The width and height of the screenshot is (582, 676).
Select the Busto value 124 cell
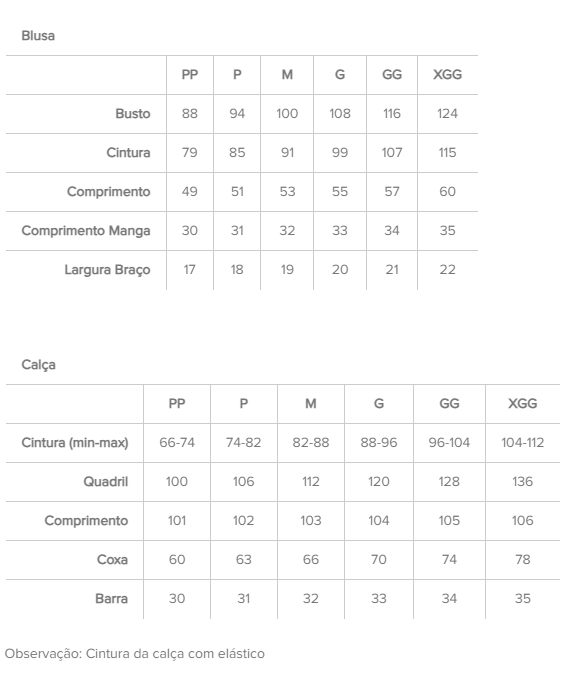pos(447,114)
